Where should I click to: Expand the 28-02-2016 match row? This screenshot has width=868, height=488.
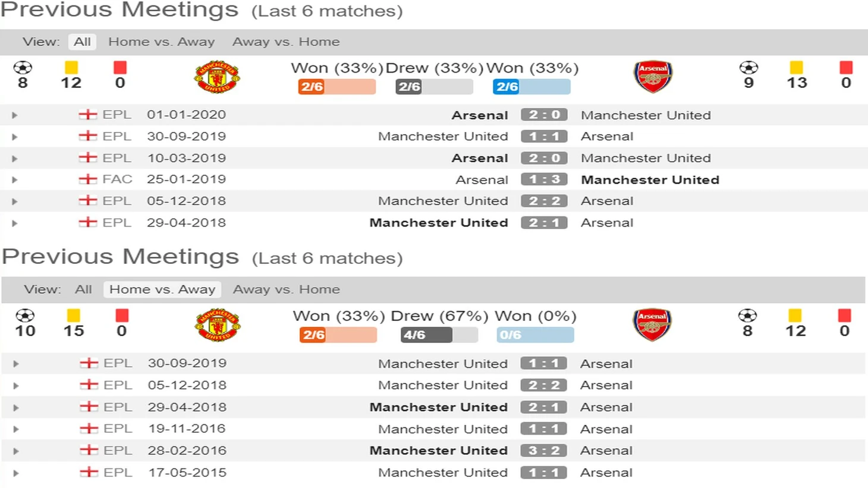coord(16,451)
